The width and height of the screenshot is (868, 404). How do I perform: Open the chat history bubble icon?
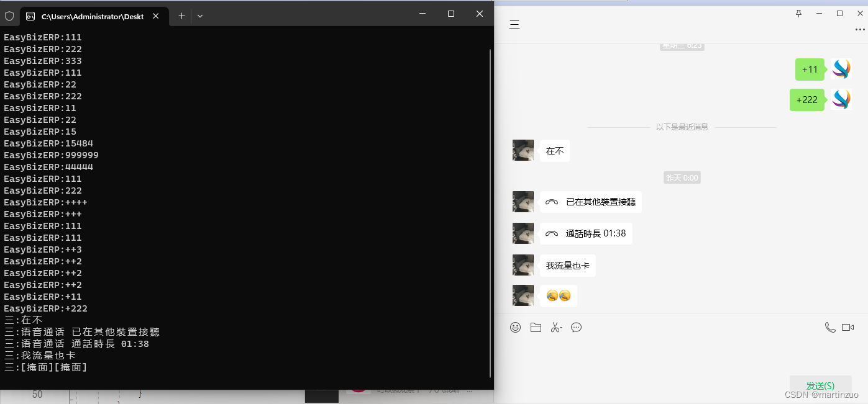[x=576, y=327]
